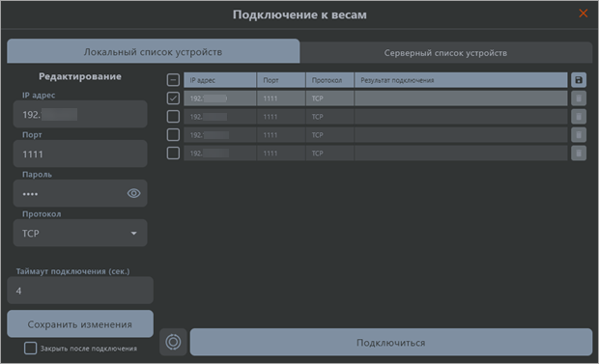Click the circular scan icon beside Подключиться
The height and width of the screenshot is (364, 599).
tap(173, 342)
